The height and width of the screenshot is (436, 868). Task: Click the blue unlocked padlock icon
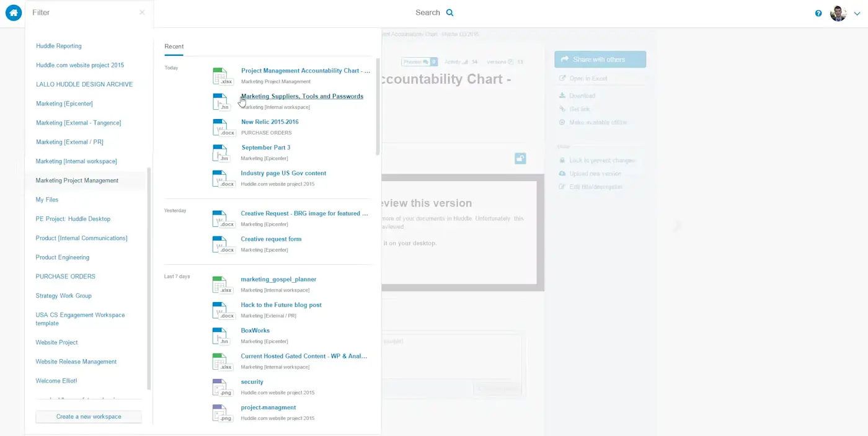click(520, 159)
